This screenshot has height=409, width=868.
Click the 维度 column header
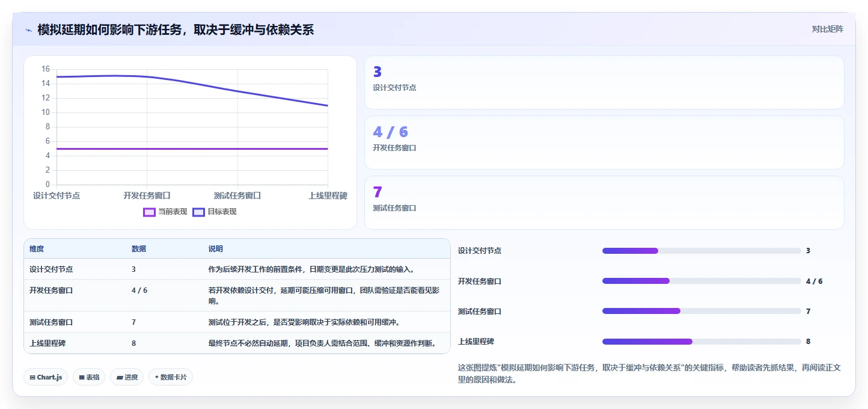[37, 249]
